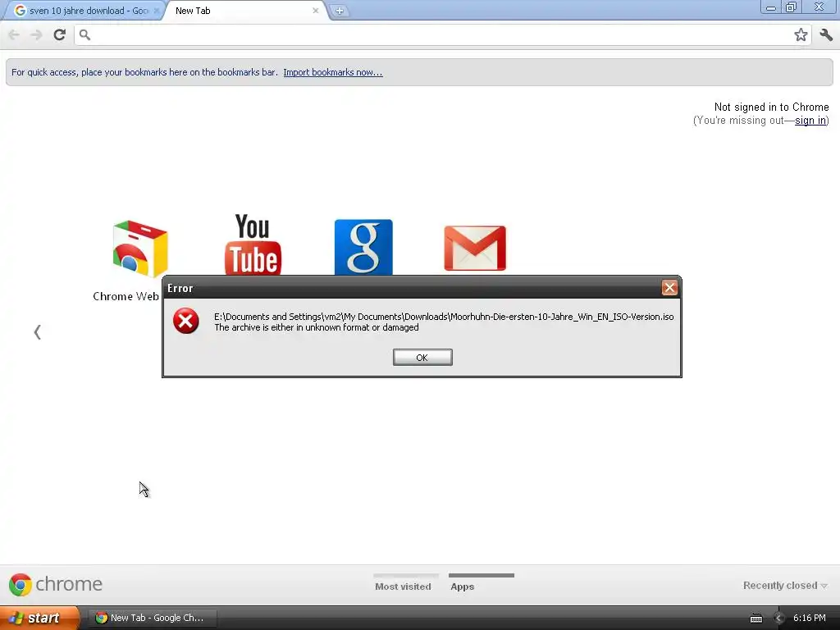Click the reload page button
840x630 pixels.
tap(59, 34)
